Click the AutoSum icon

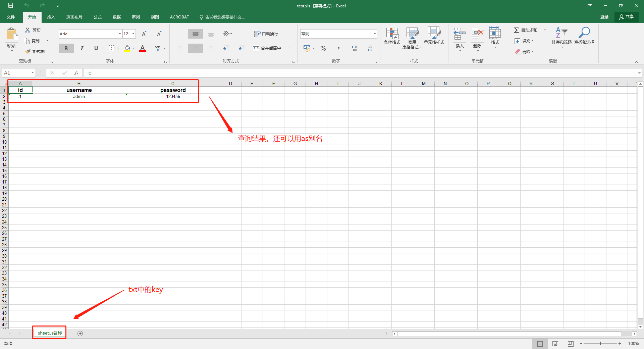coord(517,30)
